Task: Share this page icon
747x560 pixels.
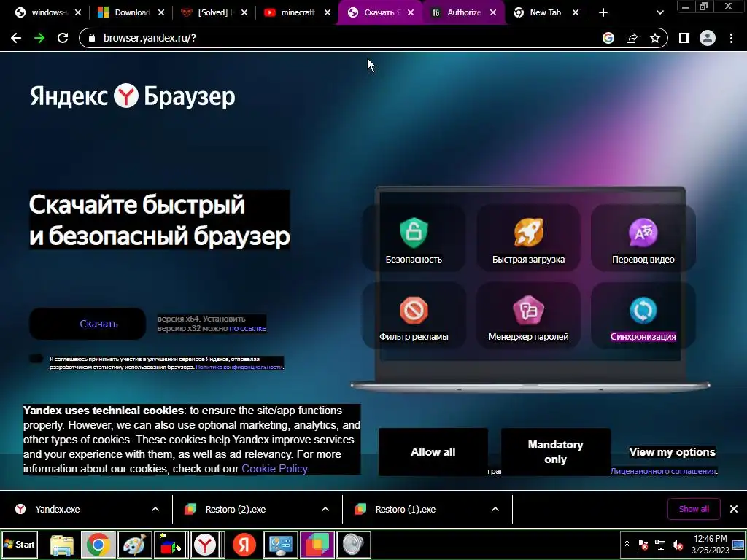Action: [x=632, y=38]
